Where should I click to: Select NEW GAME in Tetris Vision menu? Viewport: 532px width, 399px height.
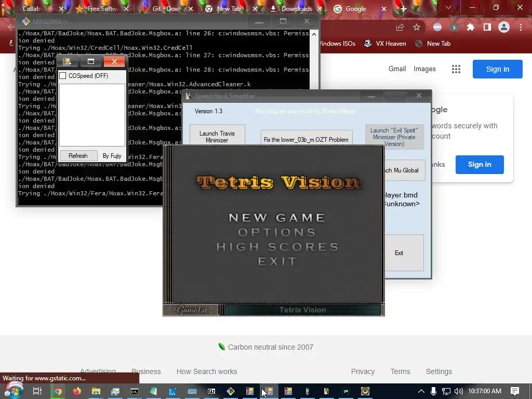[x=277, y=218]
